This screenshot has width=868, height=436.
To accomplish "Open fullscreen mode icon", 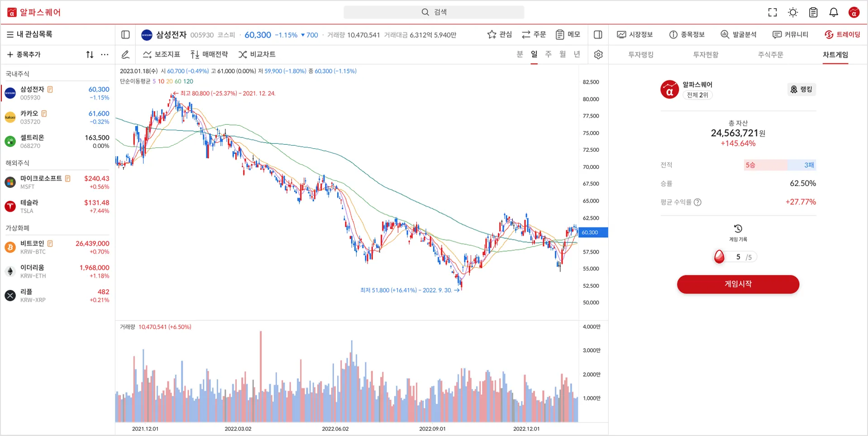I will pos(773,13).
